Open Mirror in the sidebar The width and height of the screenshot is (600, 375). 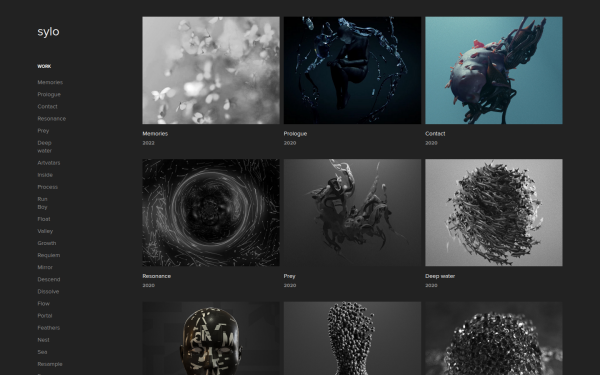pyautogui.click(x=45, y=267)
